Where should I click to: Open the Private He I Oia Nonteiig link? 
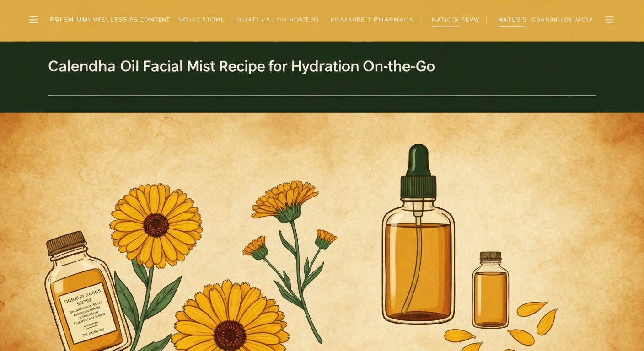(276, 20)
